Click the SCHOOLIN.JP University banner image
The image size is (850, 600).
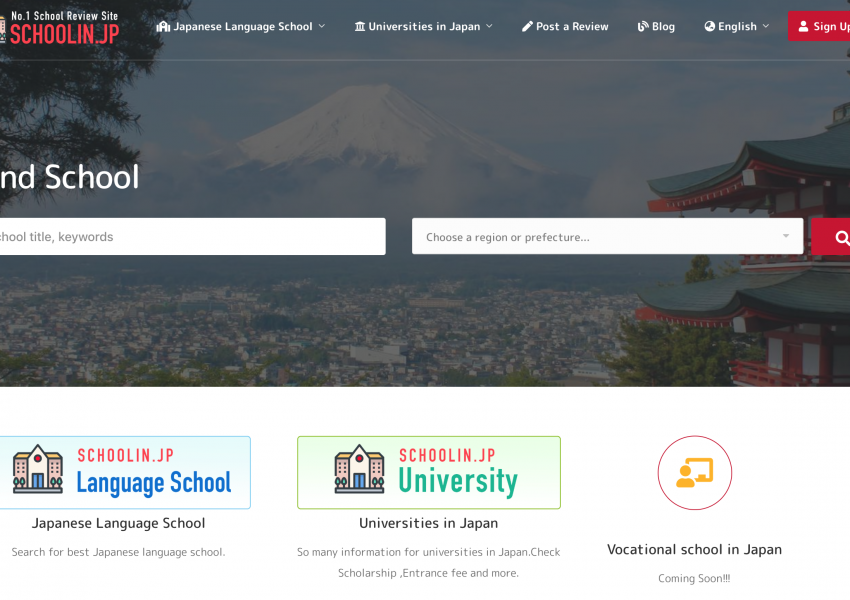pos(428,472)
